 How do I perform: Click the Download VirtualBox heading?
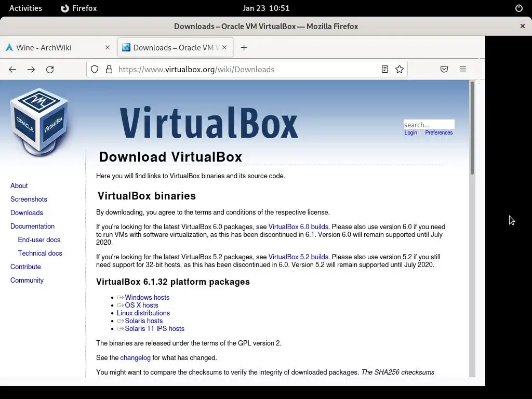click(x=170, y=157)
